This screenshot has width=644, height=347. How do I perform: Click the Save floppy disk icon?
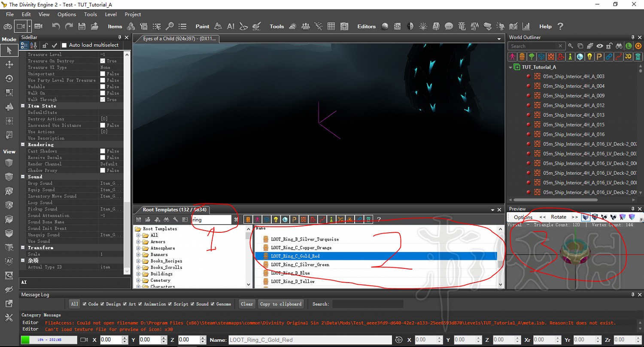[x=82, y=26]
